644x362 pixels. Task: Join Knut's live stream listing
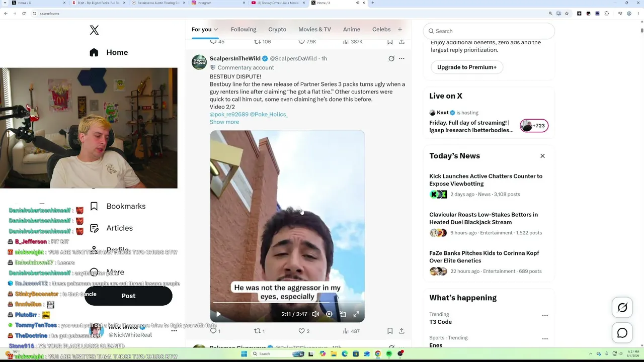click(x=489, y=122)
